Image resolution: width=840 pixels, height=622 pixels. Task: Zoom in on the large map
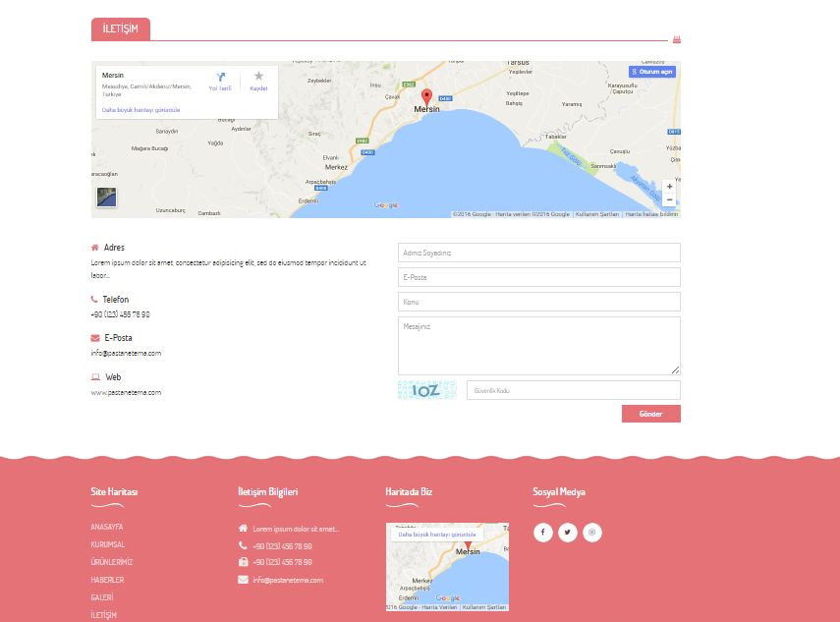[x=669, y=187]
